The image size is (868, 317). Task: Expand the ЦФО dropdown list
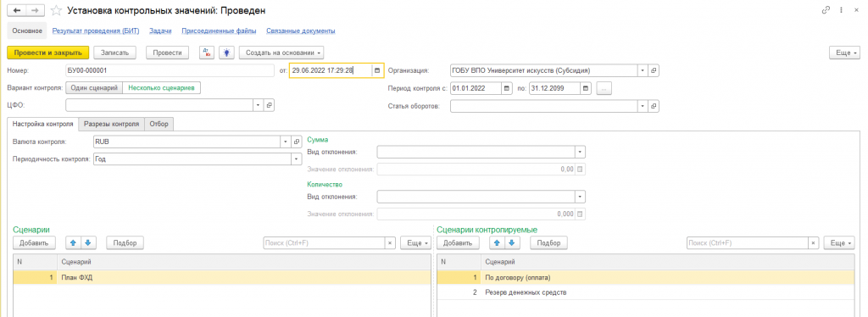point(258,105)
